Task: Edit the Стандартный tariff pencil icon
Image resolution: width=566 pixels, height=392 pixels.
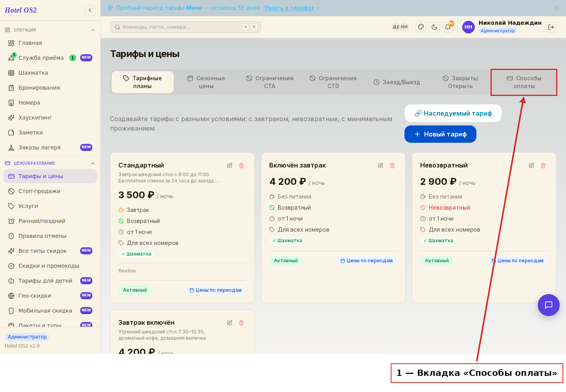Action: (230, 166)
